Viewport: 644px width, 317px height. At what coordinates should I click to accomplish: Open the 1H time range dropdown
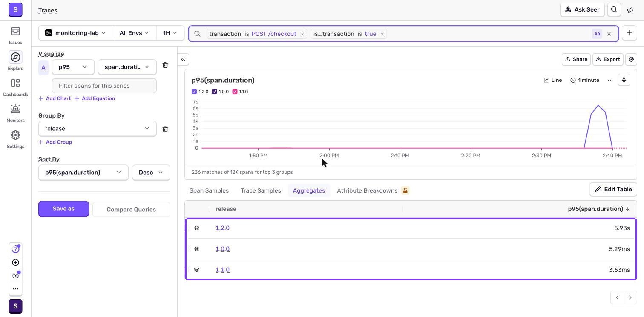coord(170,33)
